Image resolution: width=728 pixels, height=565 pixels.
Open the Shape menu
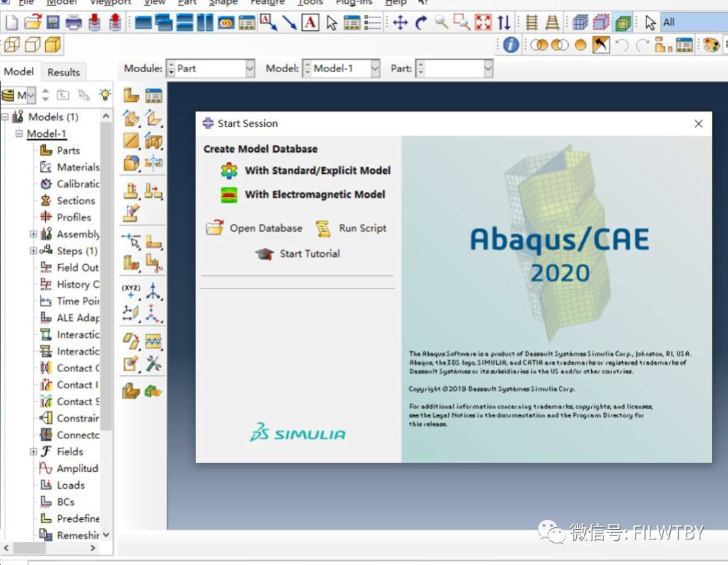[x=223, y=3]
